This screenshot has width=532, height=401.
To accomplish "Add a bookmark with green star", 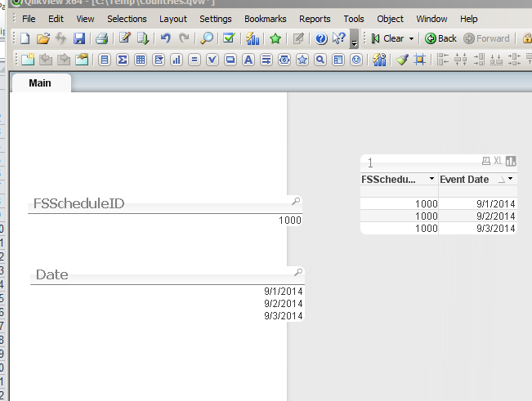I will [x=275, y=38].
